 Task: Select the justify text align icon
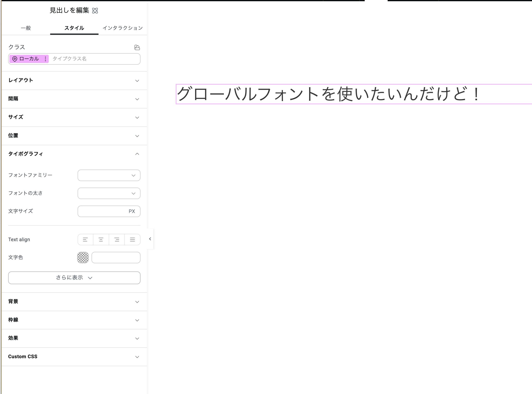pyautogui.click(x=132, y=240)
